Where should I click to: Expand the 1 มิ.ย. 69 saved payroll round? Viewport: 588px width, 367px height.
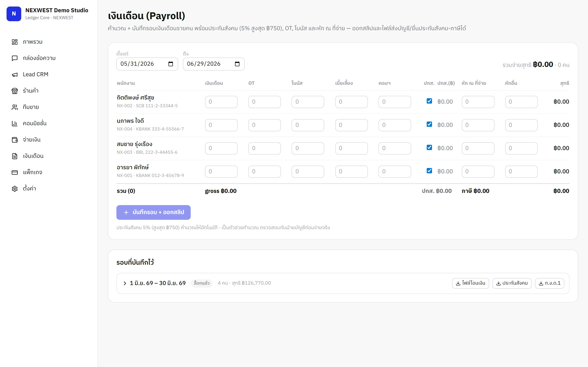pos(125,283)
